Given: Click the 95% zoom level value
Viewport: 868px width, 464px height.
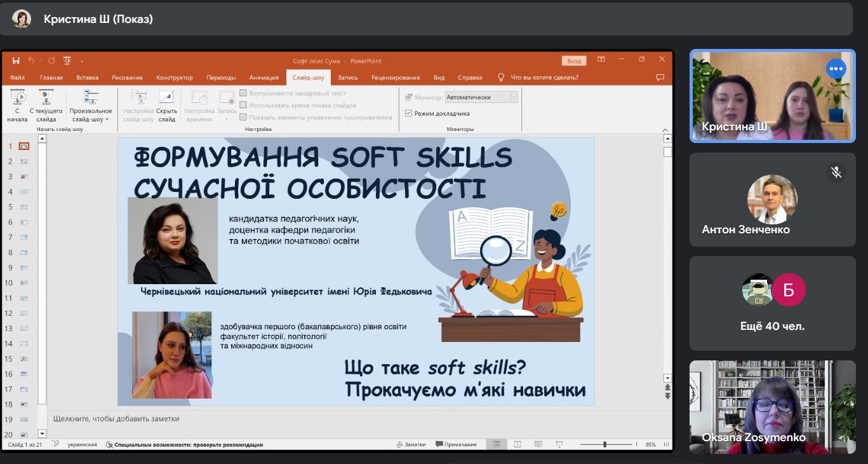Looking at the screenshot, I should pyautogui.click(x=650, y=445).
